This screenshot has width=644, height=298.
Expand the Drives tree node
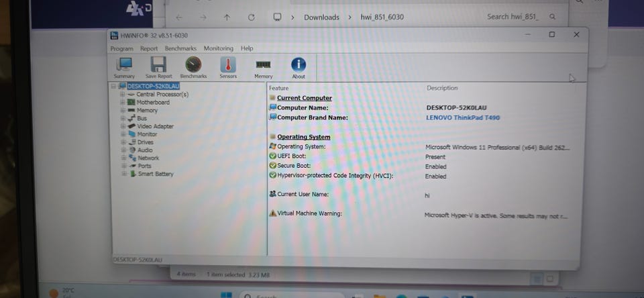(x=123, y=142)
